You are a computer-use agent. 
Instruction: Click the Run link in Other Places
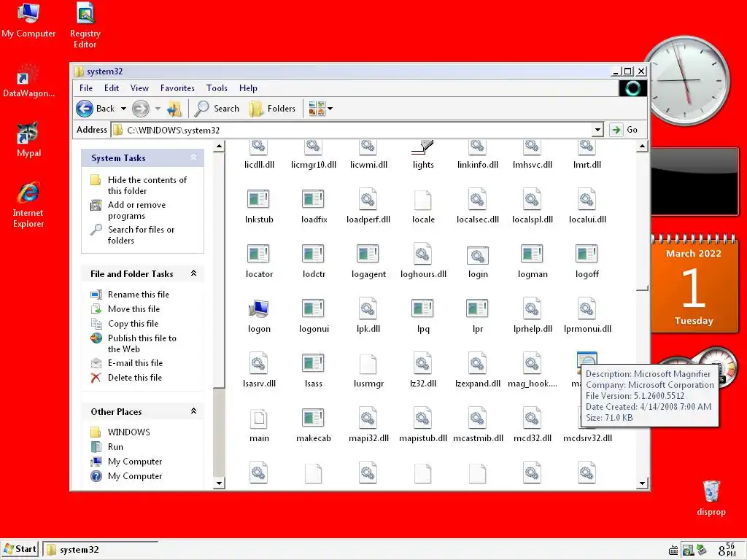pos(115,447)
